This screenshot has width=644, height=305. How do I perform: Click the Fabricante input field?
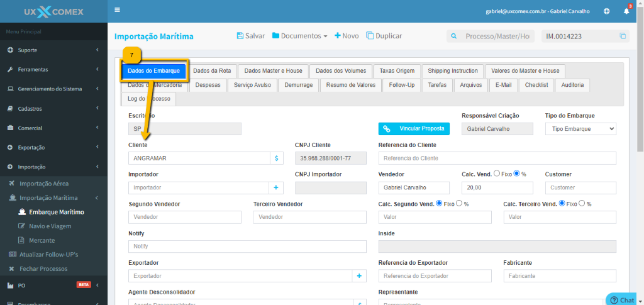point(560,276)
